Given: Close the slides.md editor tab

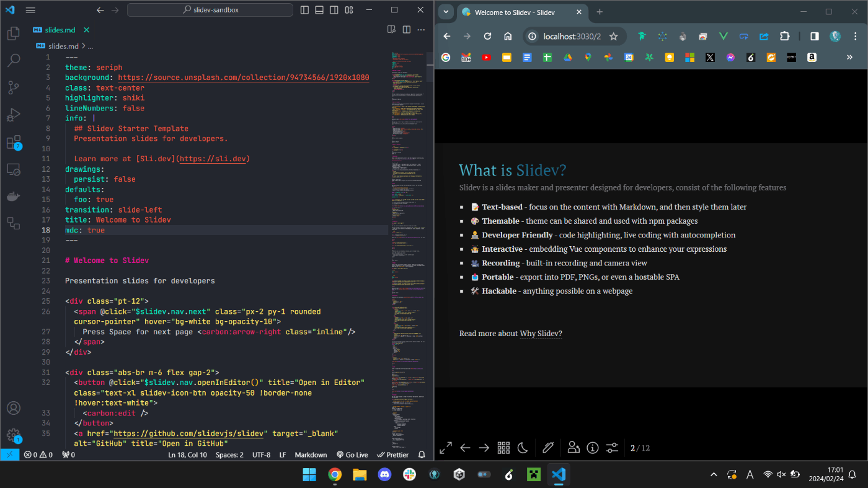Looking at the screenshot, I should tap(86, 30).
